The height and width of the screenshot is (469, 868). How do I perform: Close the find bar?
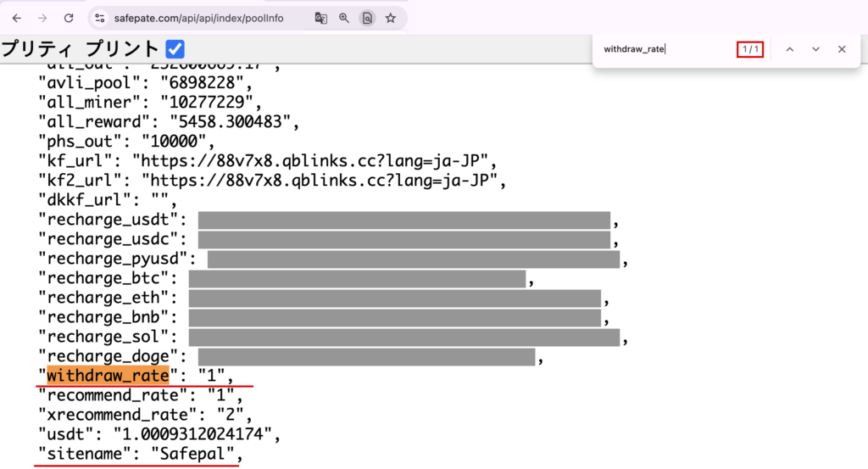842,49
